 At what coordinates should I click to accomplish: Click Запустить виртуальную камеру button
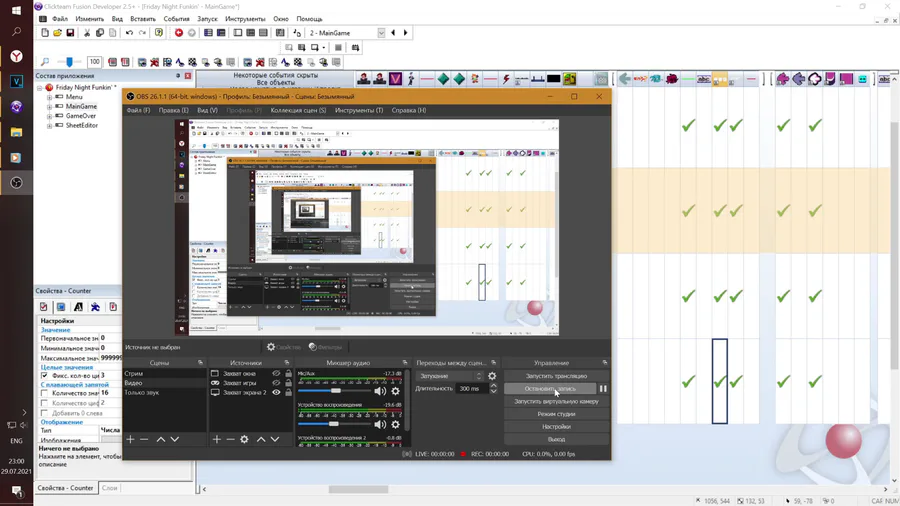[x=556, y=402]
